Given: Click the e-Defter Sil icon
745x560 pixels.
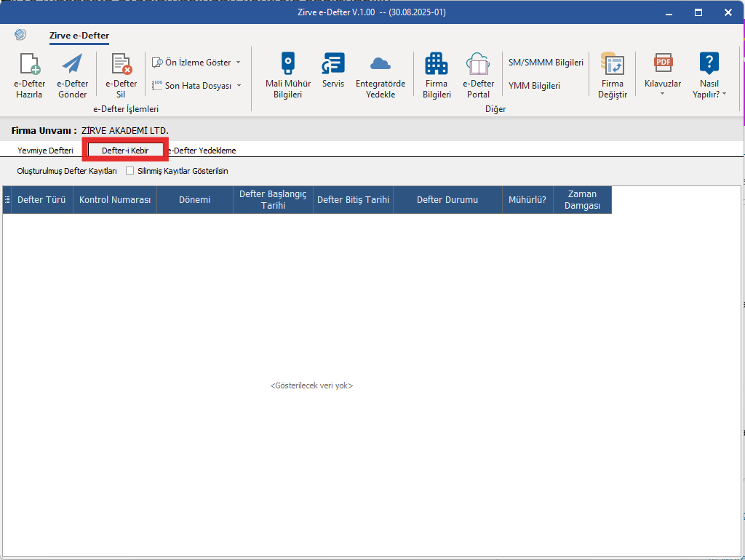Looking at the screenshot, I should [121, 64].
